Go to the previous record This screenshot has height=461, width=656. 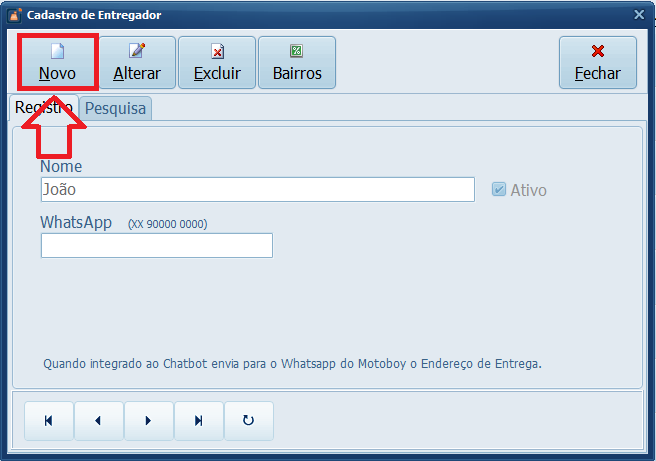click(x=99, y=421)
